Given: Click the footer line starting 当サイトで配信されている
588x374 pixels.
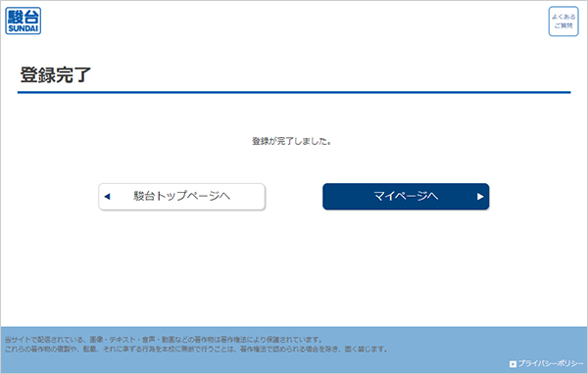Looking at the screenshot, I should [x=164, y=340].
